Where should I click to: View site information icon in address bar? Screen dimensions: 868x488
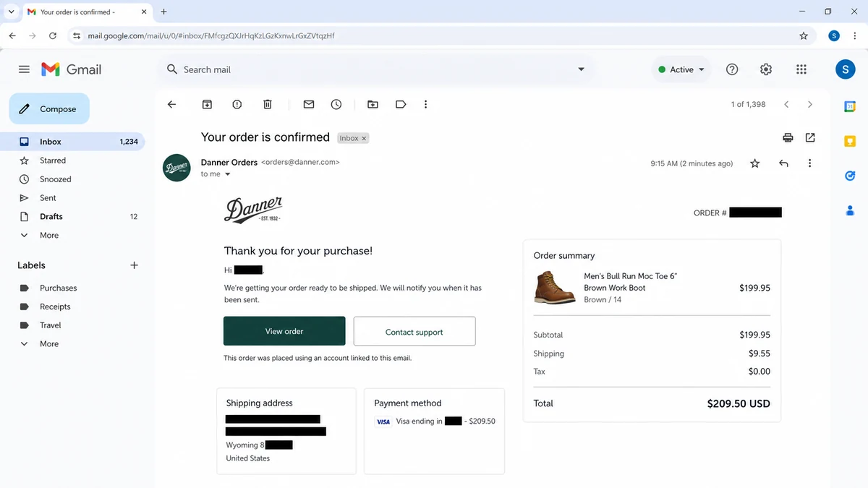tap(77, 35)
